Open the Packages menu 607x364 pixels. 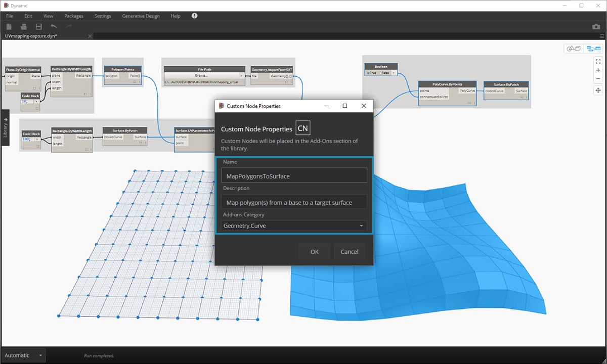(x=73, y=16)
